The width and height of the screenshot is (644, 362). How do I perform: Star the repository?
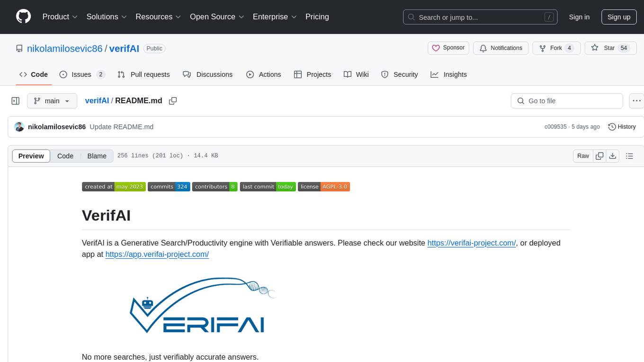pos(610,48)
